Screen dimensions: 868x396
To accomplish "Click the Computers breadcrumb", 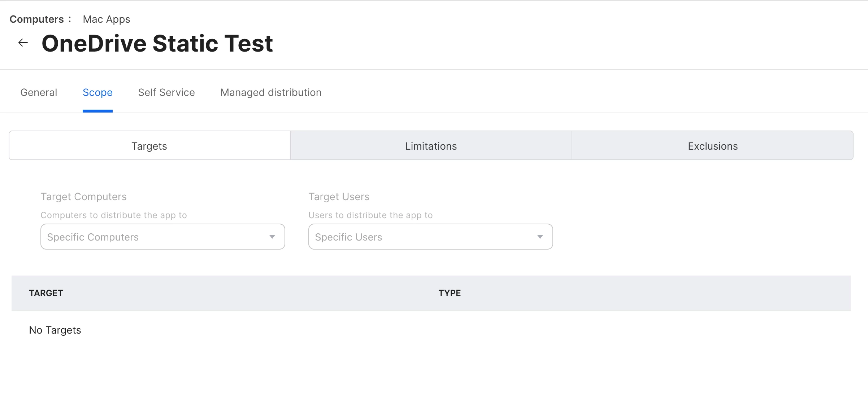I will [36, 19].
